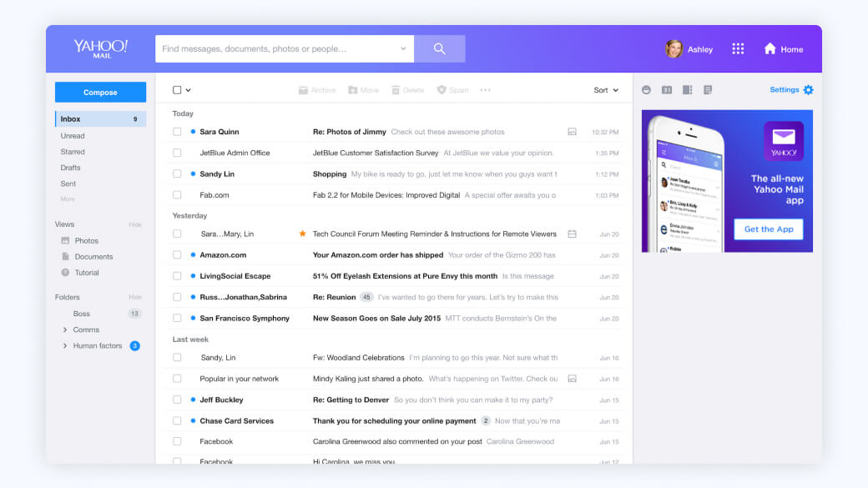This screenshot has height=488, width=868.
Task: Open Documents view icon in sidebar
Action: pos(65,257)
